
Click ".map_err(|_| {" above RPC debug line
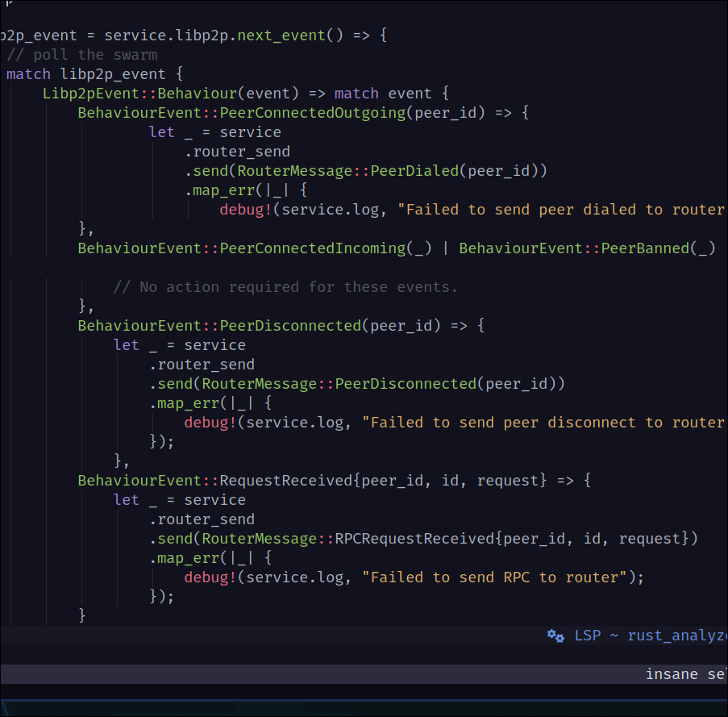210,558
